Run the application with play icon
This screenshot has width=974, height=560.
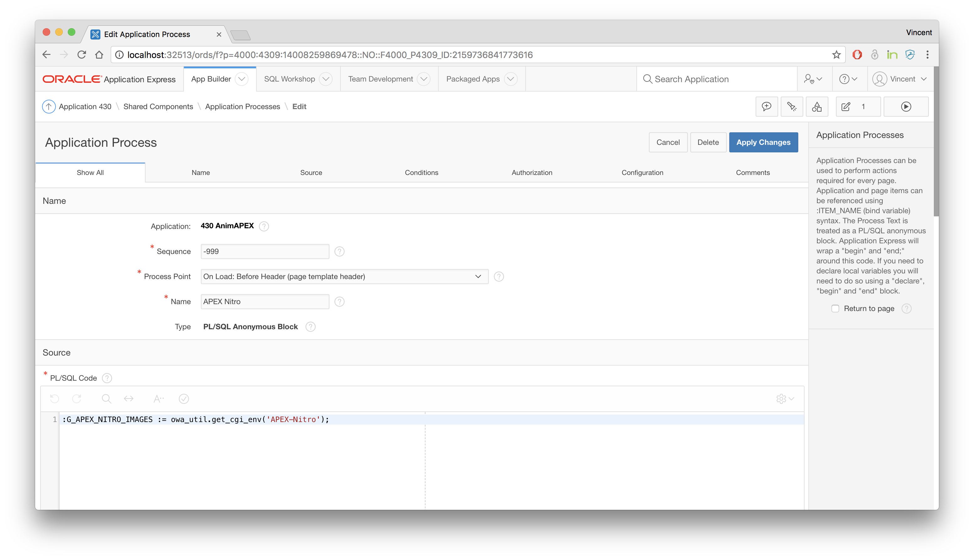coord(906,107)
